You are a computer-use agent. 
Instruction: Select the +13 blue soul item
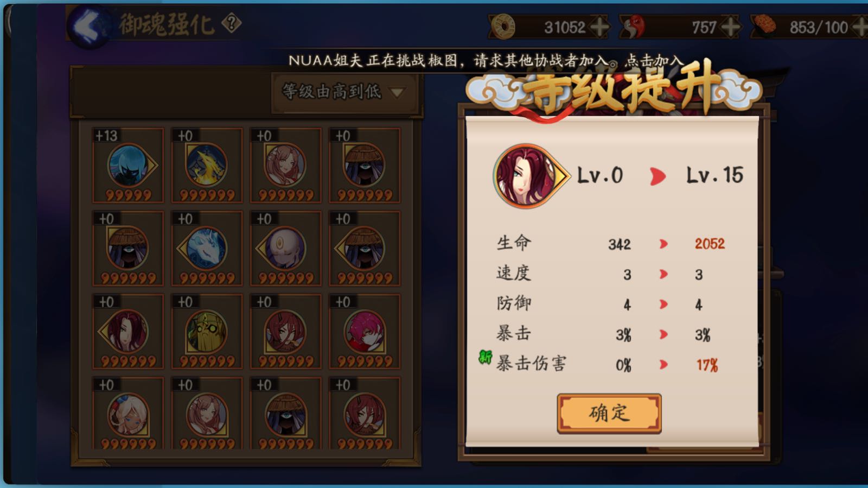pos(128,166)
